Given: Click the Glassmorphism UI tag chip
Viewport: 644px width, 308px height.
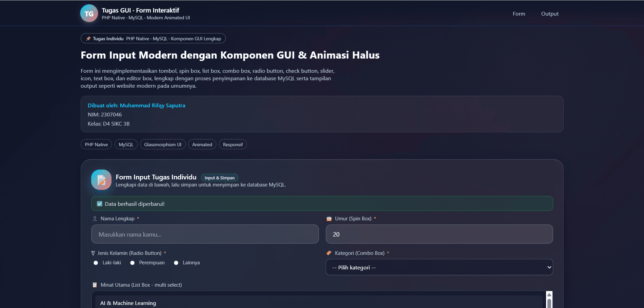Looking at the screenshot, I should [163, 144].
